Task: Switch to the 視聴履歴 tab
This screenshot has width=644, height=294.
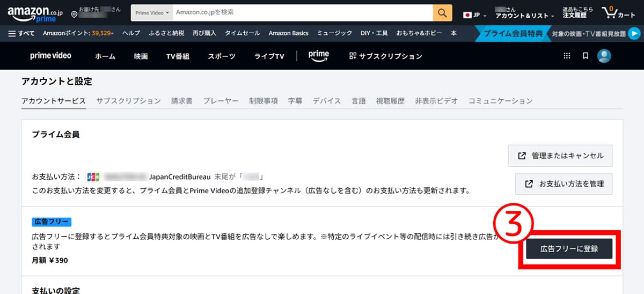Action: pos(390,101)
